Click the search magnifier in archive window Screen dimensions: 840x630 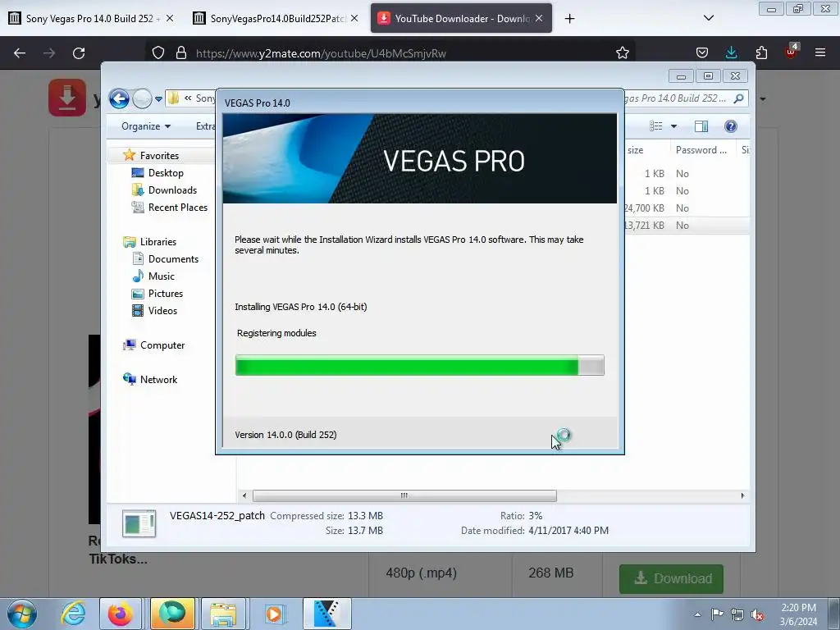pos(739,98)
